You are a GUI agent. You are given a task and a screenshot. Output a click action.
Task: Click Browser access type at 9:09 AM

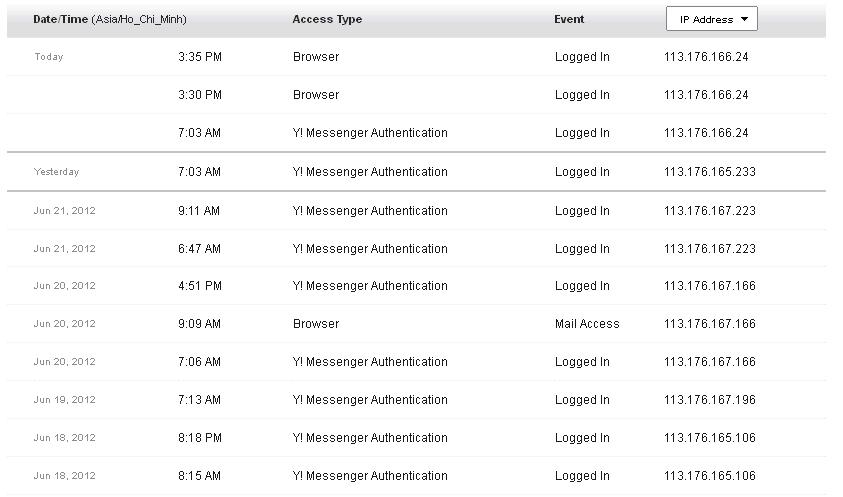click(x=316, y=324)
